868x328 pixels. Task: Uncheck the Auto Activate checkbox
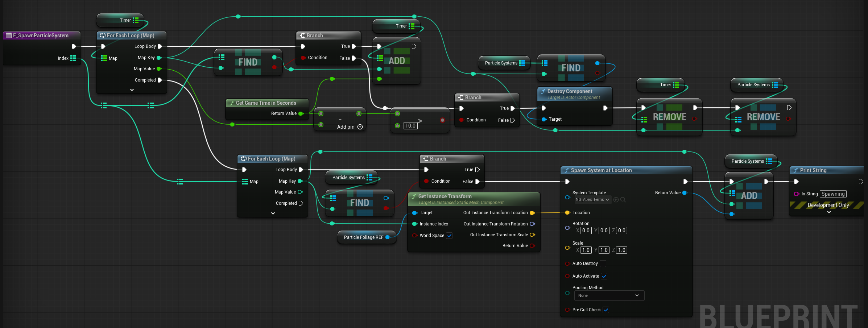click(604, 276)
